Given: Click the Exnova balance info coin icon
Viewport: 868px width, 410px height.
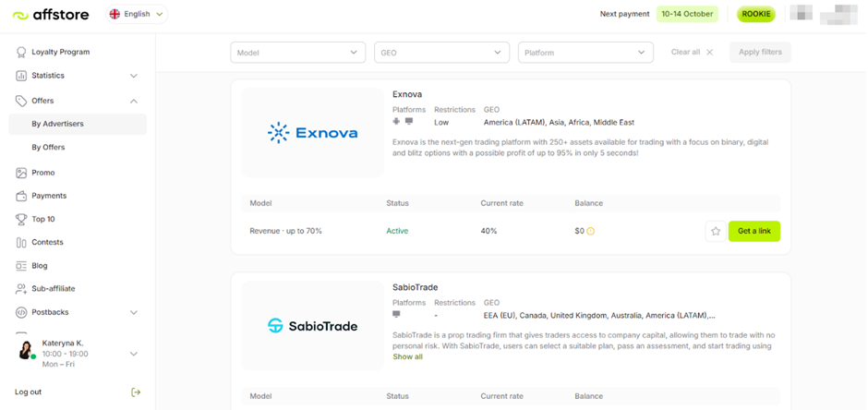Looking at the screenshot, I should coord(591,231).
